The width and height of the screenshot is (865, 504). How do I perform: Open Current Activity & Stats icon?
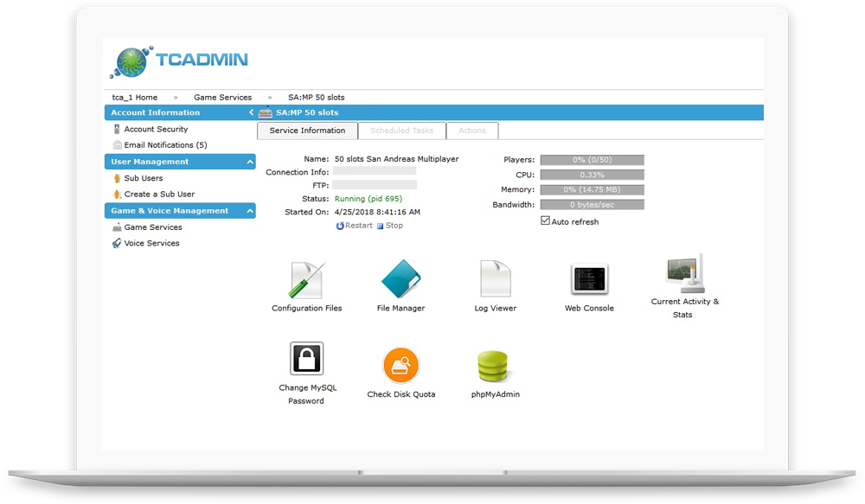[685, 273]
